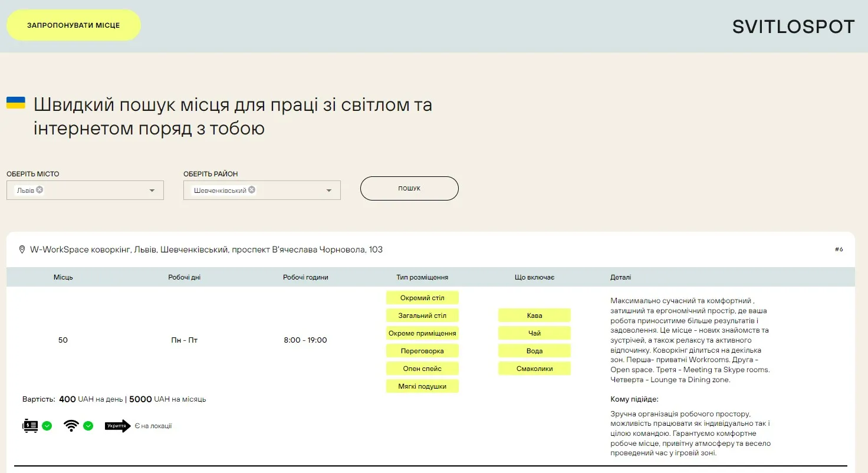868x473 pixels.
Task: Remove the Львів tag via its X icon
Action: [40, 190]
